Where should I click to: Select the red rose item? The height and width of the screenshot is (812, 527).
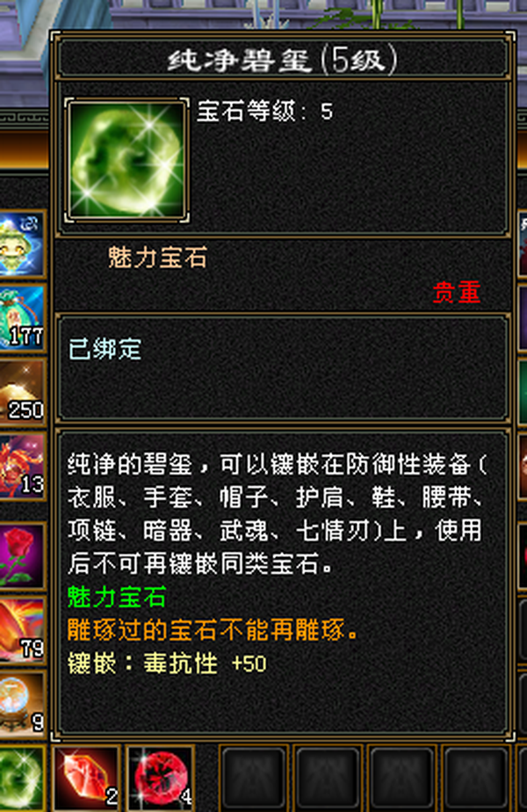tap(22, 555)
